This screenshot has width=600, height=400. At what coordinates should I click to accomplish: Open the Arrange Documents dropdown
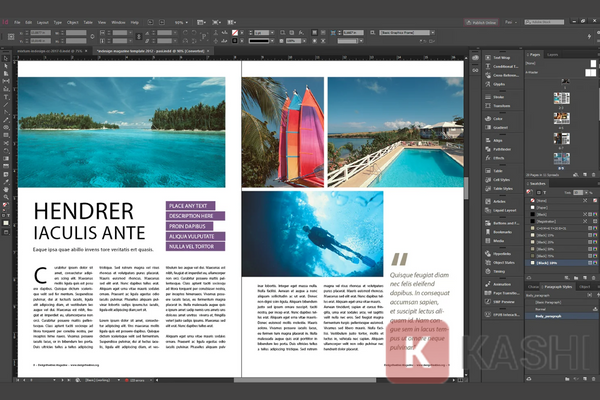click(x=232, y=23)
